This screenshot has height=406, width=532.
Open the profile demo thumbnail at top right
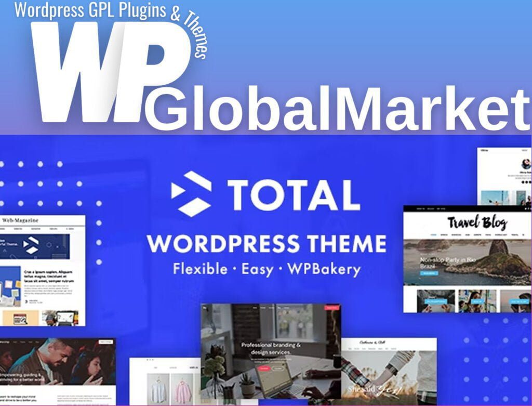click(504, 176)
